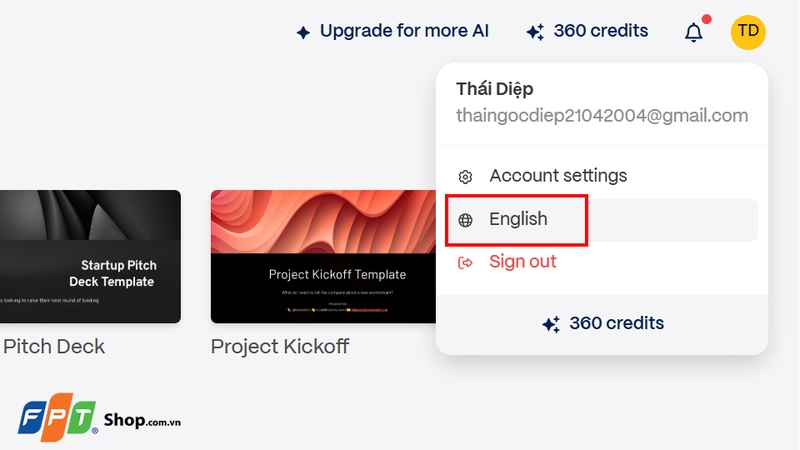Screen dimensions: 800x450
Task: Click the sparkle icon in menu footer
Action: (550, 324)
